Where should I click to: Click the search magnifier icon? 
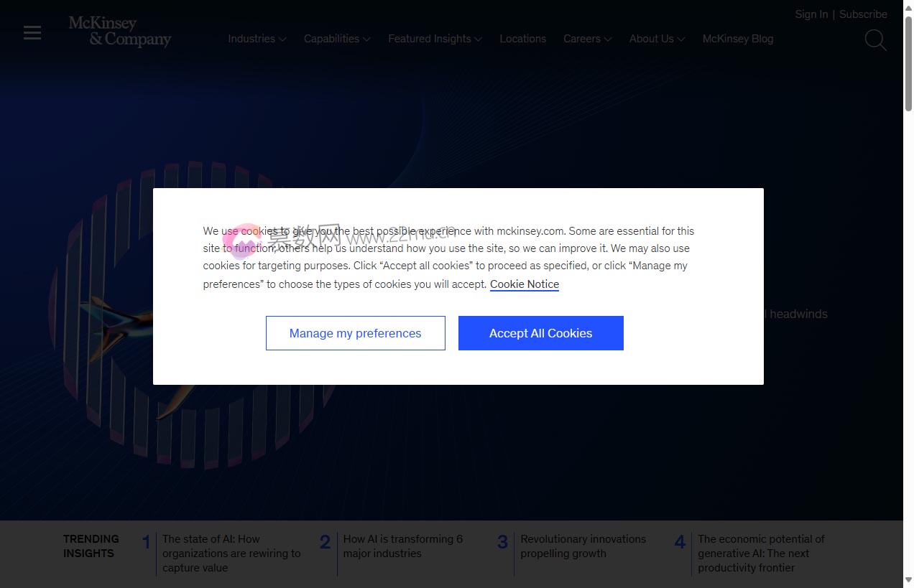click(x=874, y=39)
